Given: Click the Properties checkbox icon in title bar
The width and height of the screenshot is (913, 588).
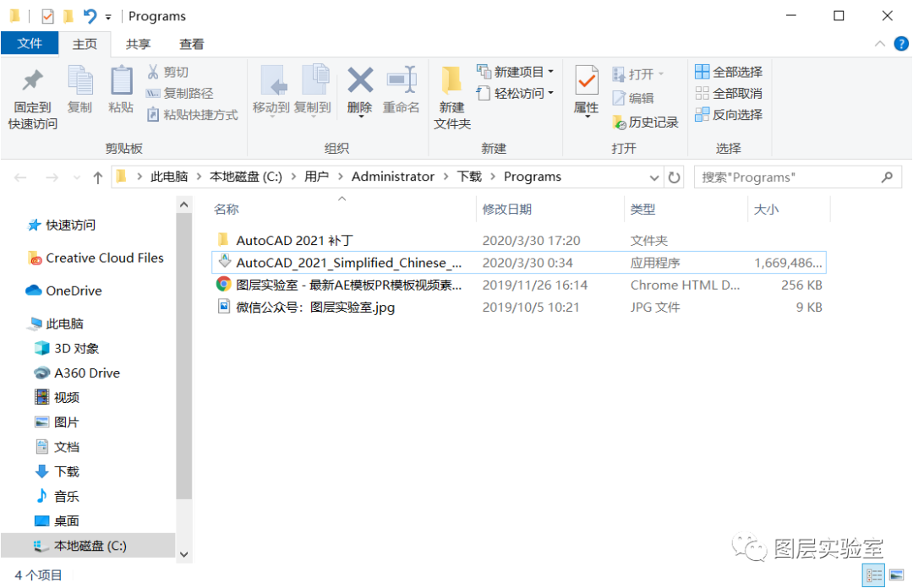Looking at the screenshot, I should pos(47,16).
